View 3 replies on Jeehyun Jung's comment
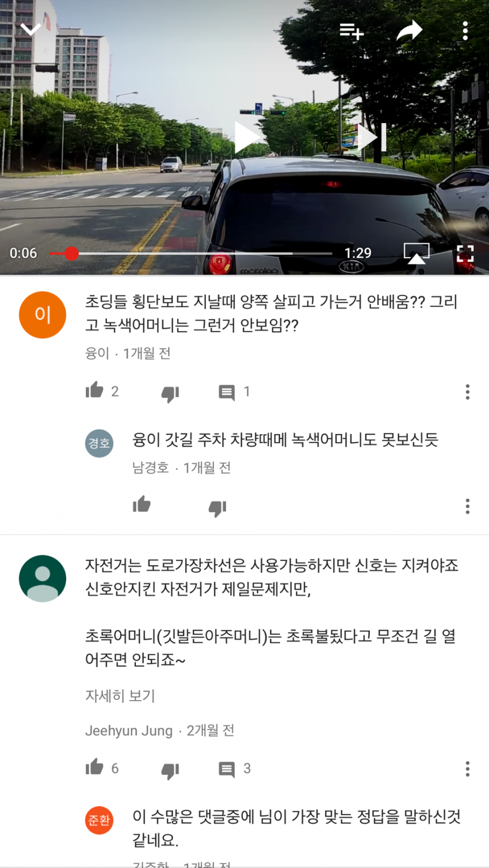The height and width of the screenshot is (868, 489). pos(227,769)
